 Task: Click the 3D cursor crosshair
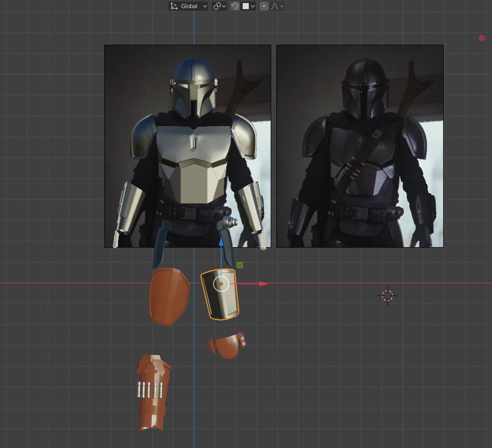click(x=387, y=295)
